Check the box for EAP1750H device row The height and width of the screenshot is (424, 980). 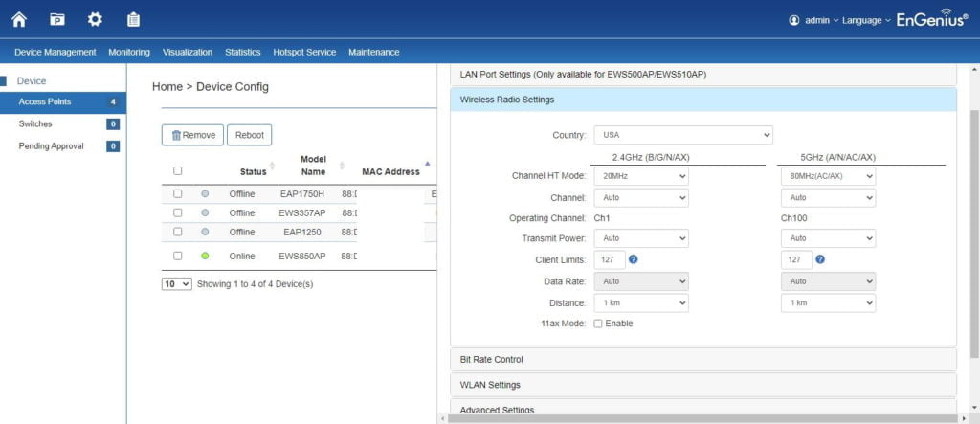point(178,193)
